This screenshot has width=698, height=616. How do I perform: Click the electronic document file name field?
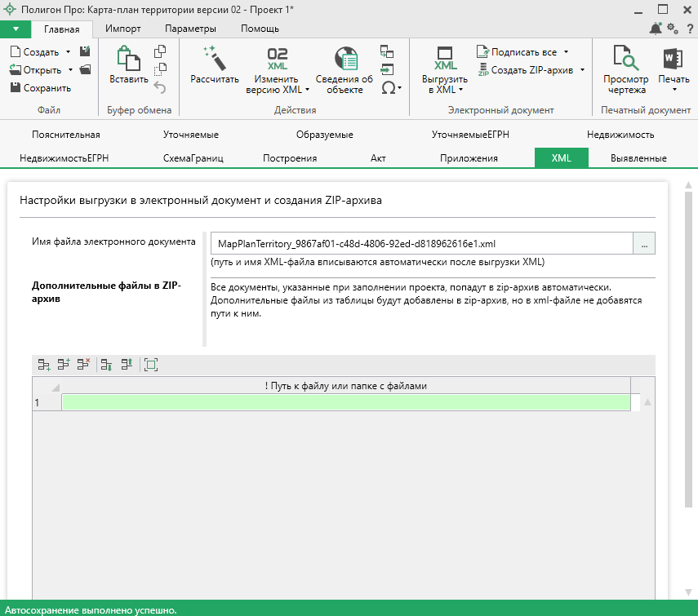[420, 244]
